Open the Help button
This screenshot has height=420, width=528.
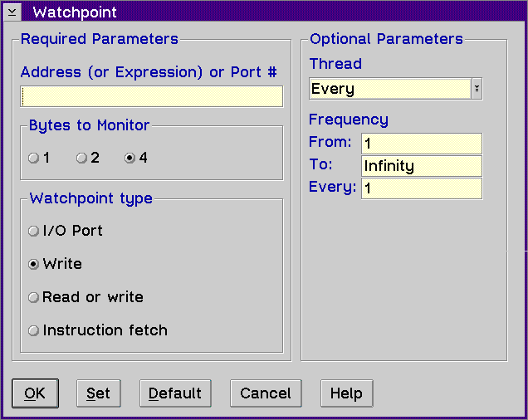tap(346, 393)
